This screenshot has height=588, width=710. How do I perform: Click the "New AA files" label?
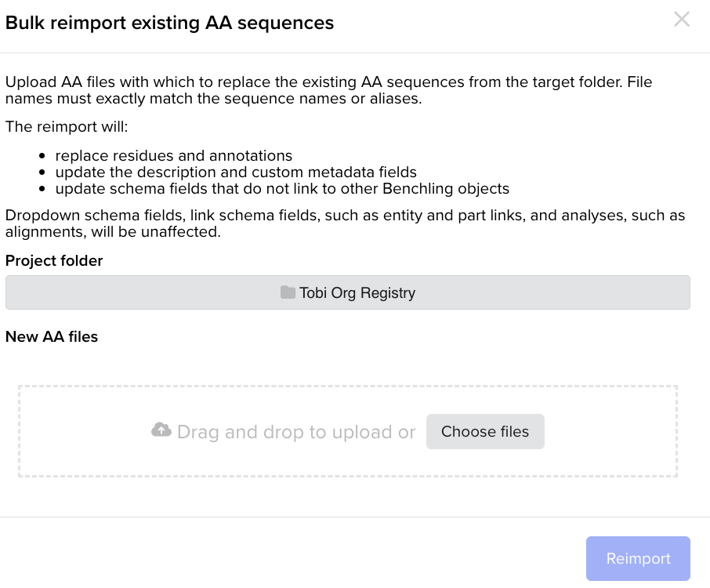coord(52,336)
